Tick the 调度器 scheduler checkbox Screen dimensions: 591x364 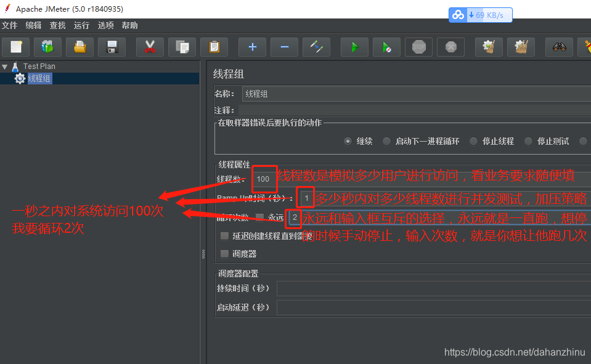click(x=225, y=254)
